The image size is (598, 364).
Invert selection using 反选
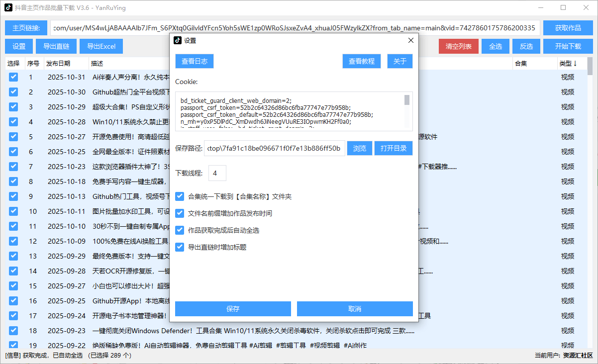tap(526, 46)
